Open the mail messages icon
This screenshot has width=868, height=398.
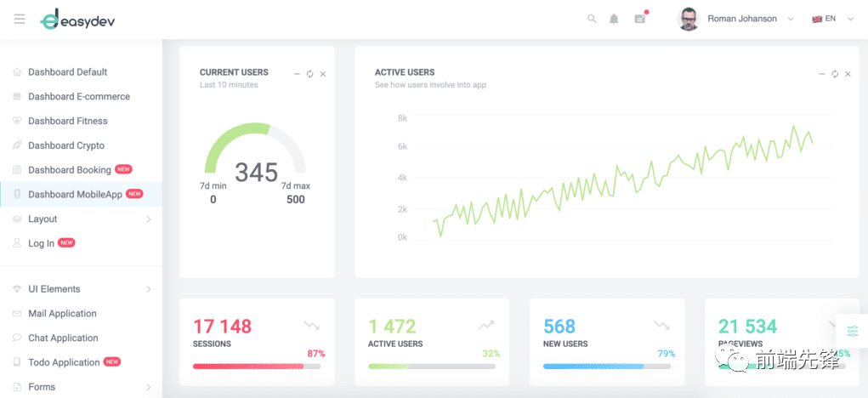[640, 19]
